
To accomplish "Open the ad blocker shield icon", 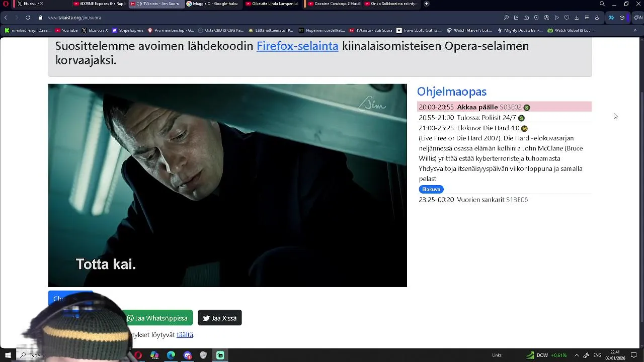I will (x=536, y=18).
